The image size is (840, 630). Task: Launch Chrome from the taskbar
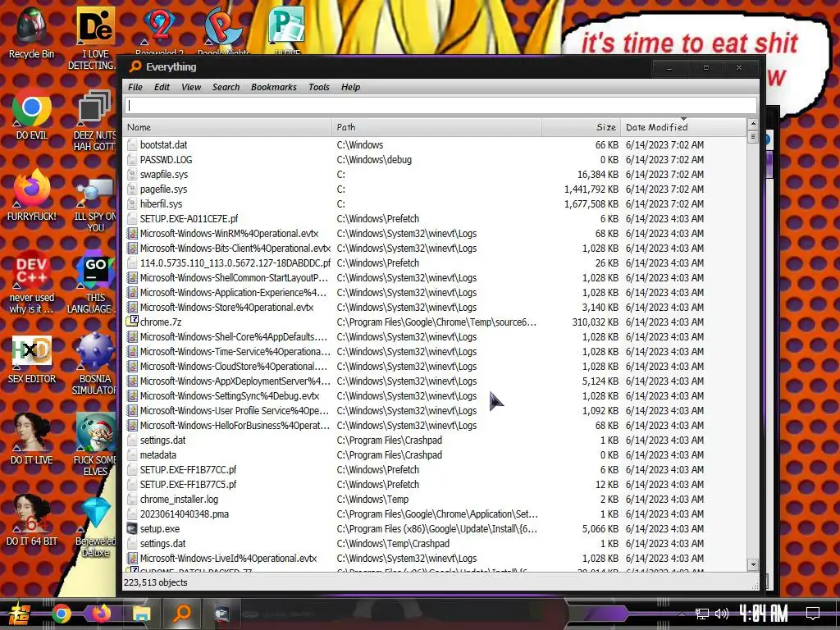(x=61, y=614)
